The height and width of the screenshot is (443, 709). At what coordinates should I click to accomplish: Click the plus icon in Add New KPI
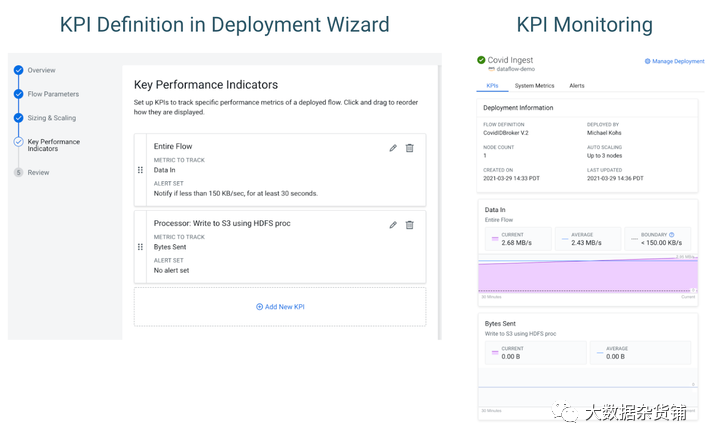pyautogui.click(x=260, y=307)
